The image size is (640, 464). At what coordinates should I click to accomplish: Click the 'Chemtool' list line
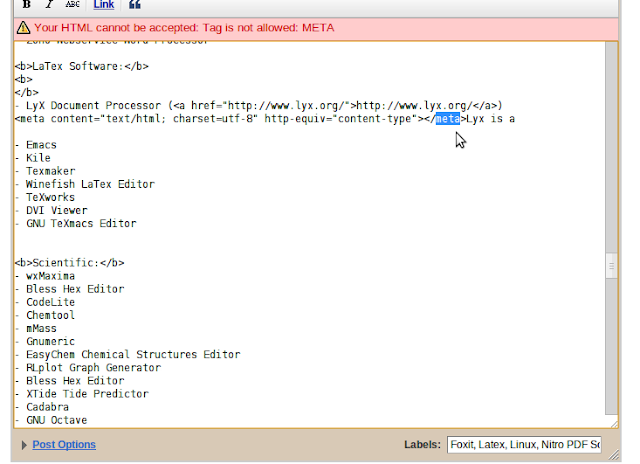pyautogui.click(x=45, y=315)
